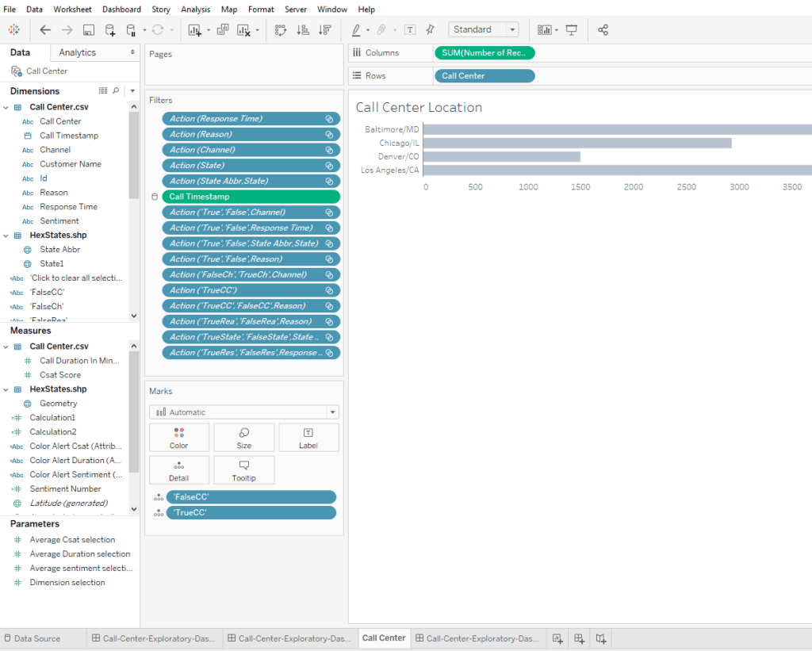Sort bars in descending order
Image resolution: width=812 pixels, height=651 pixels.
point(324,30)
